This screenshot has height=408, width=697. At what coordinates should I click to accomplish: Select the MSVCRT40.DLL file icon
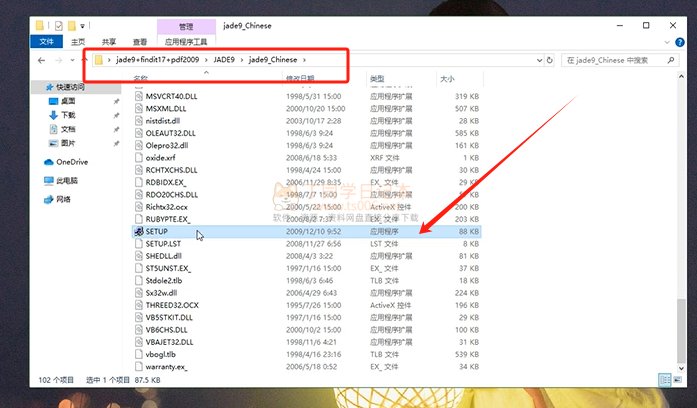139,96
